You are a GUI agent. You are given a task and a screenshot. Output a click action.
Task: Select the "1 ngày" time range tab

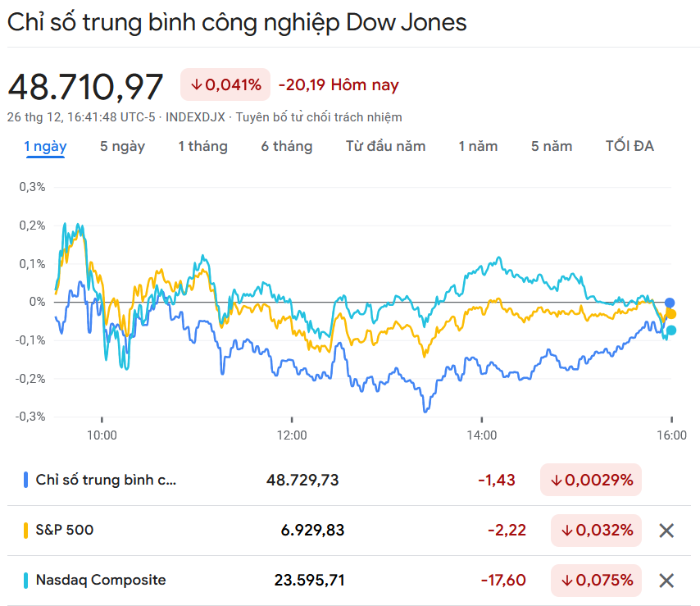pyautogui.click(x=45, y=147)
